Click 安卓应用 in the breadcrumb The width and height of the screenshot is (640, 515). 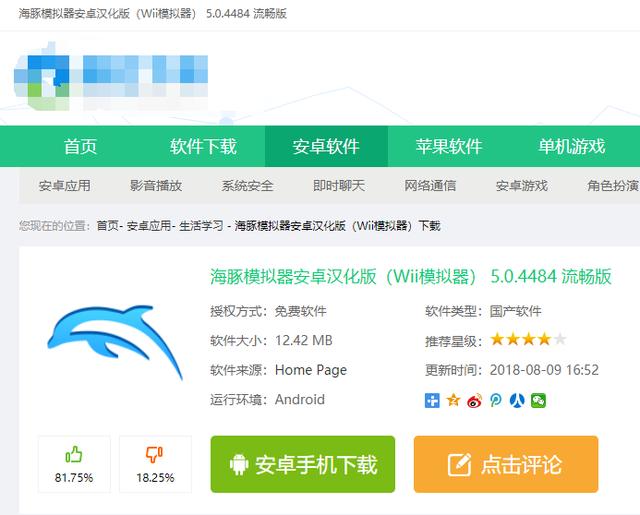149,226
